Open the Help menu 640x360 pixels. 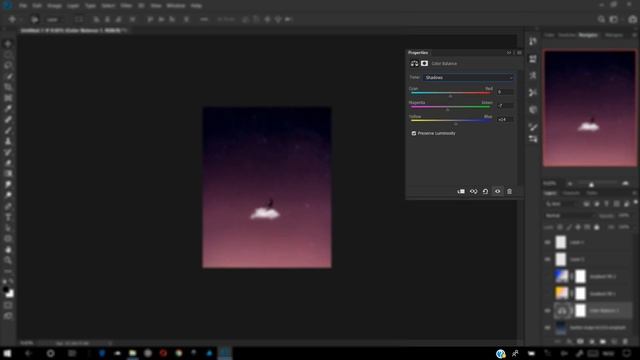pyautogui.click(x=196, y=6)
